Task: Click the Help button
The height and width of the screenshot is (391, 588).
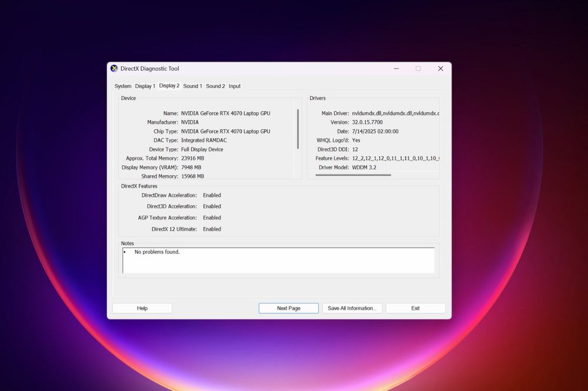Action: pos(142,308)
